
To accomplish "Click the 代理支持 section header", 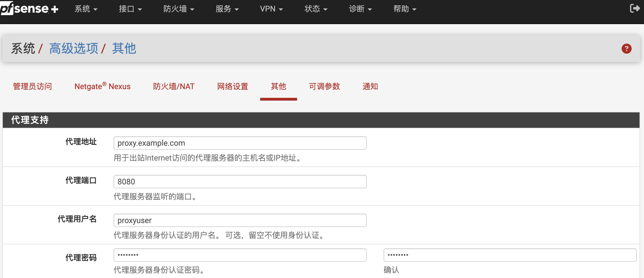I will coord(321,120).
